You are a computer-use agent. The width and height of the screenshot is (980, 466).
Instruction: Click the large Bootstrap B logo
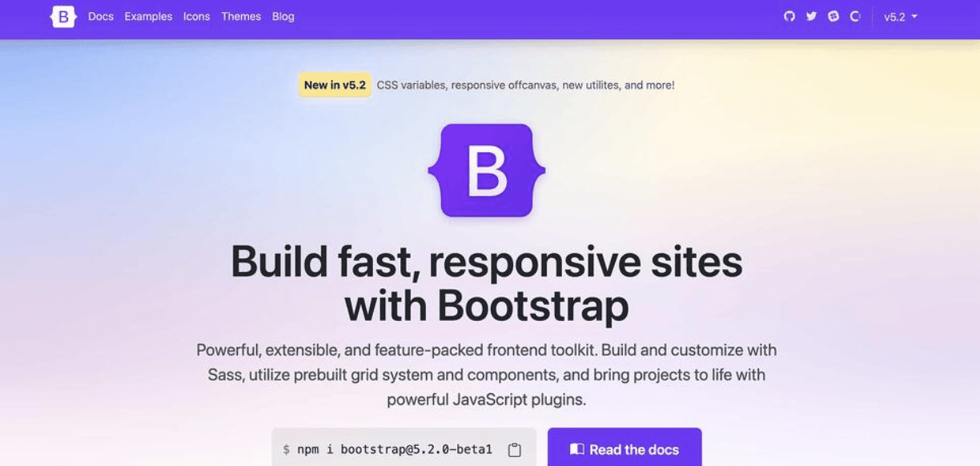[x=487, y=170]
